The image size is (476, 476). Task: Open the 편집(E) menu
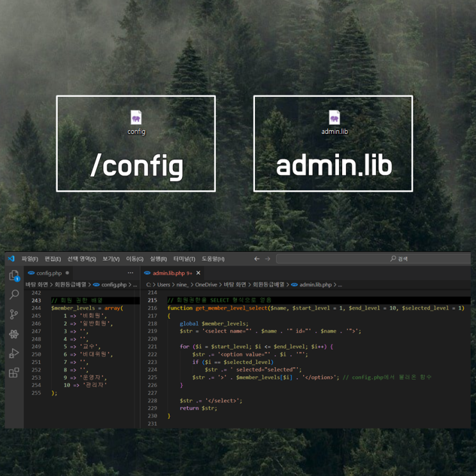click(53, 259)
